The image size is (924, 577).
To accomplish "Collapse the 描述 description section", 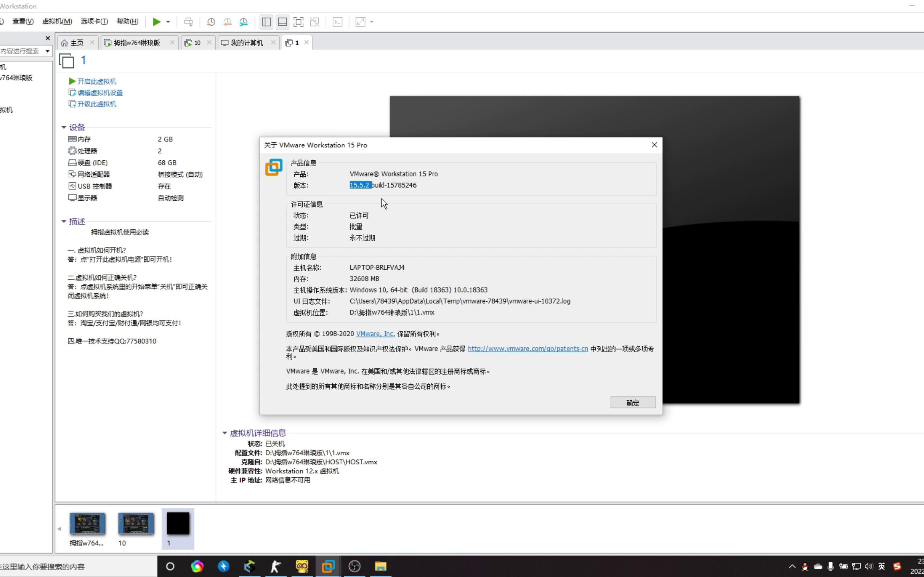I will (x=64, y=222).
